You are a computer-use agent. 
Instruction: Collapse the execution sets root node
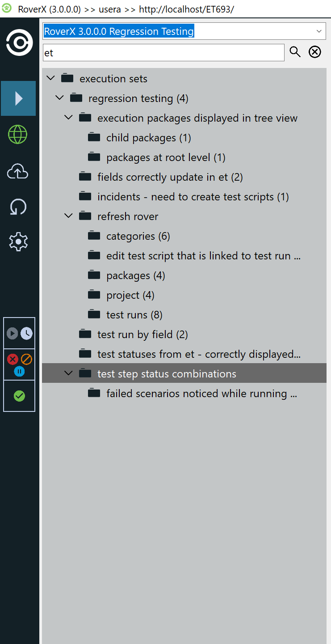pyautogui.click(x=50, y=78)
